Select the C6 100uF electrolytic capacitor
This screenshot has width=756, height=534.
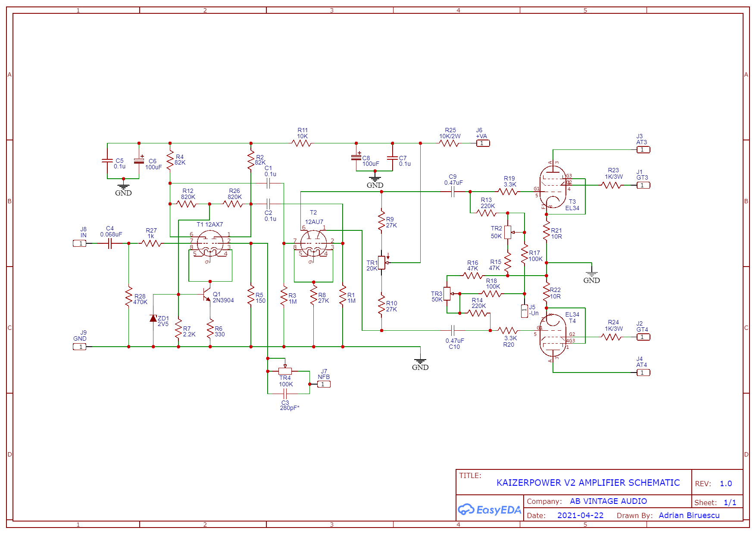(x=139, y=161)
